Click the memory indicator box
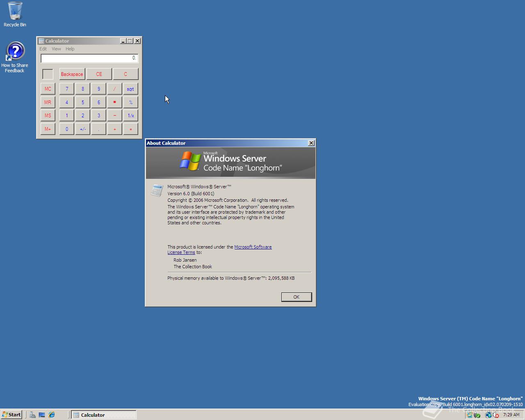 click(x=48, y=74)
